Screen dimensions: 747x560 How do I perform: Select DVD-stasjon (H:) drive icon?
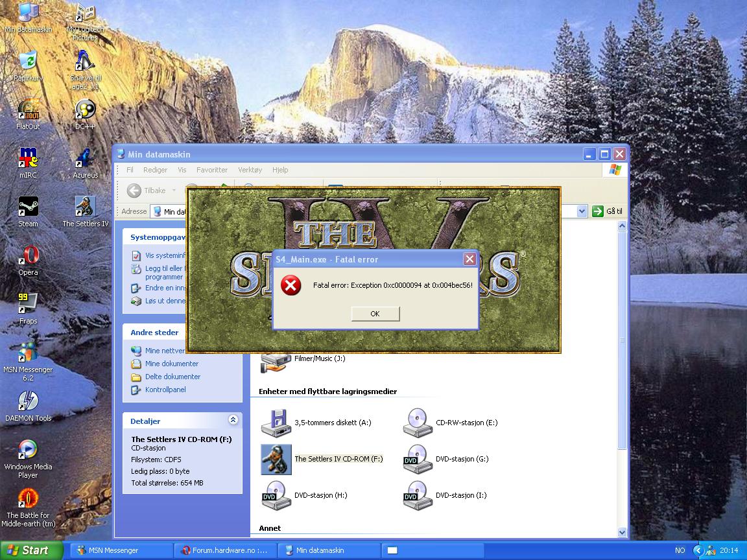304,495
